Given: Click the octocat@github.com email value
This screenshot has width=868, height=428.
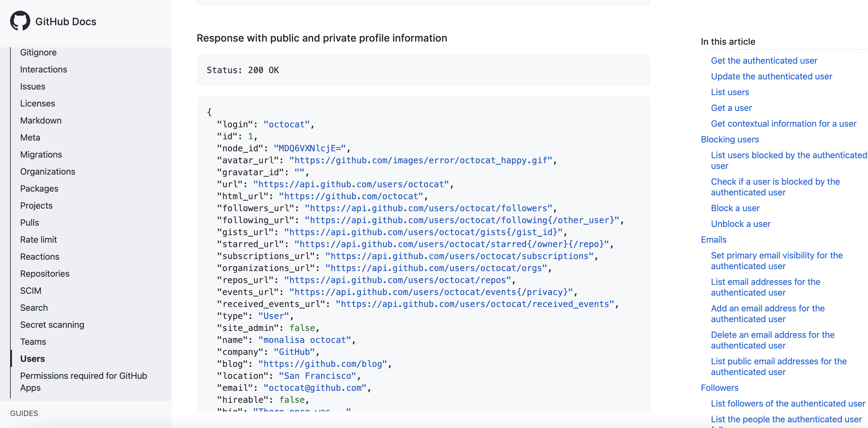Looking at the screenshot, I should [x=315, y=388].
